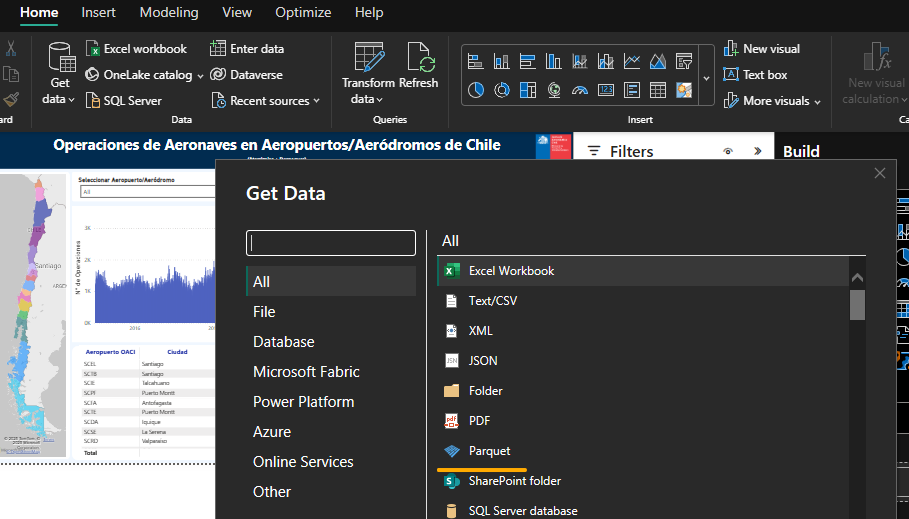Collapse the Filters pane with double chevron
Image resolution: width=909 pixels, height=519 pixels.
[757, 151]
